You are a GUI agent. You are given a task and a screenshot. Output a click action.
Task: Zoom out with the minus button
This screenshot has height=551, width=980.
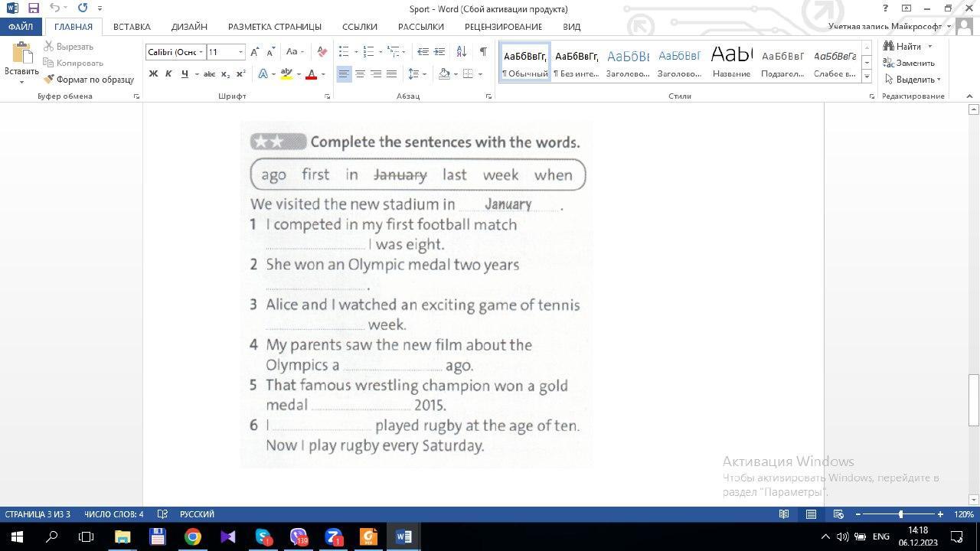pyautogui.click(x=858, y=514)
